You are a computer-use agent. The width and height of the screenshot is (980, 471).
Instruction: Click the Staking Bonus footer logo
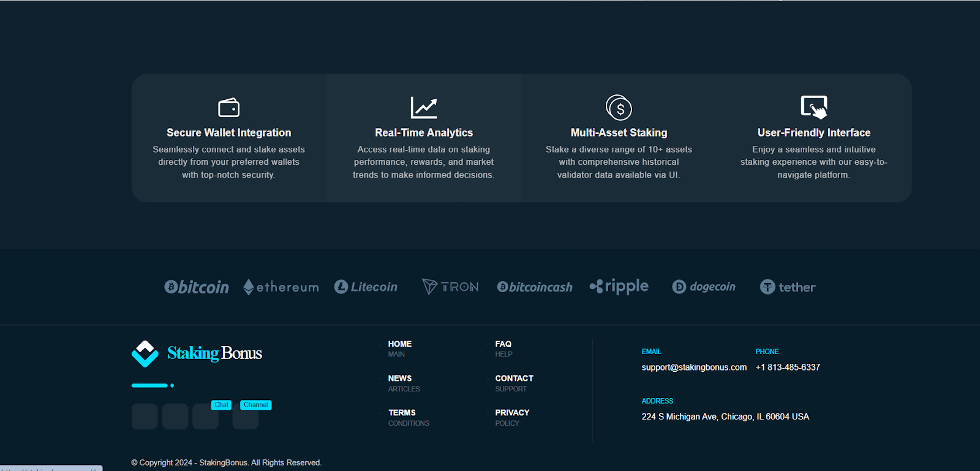point(197,353)
